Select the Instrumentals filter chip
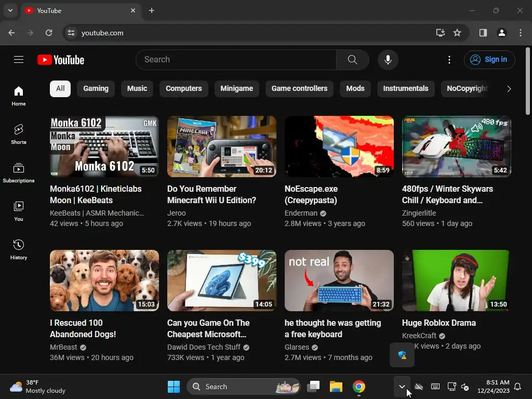 [406, 88]
